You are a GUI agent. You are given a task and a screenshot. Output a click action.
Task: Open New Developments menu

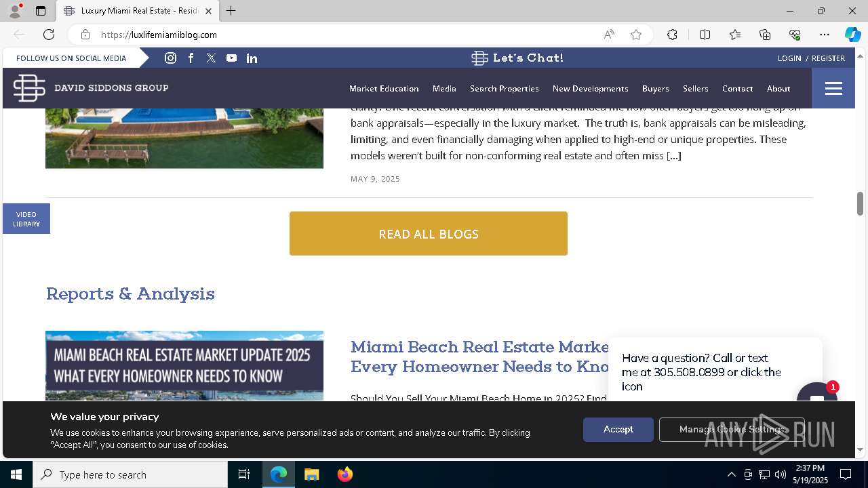(590, 89)
